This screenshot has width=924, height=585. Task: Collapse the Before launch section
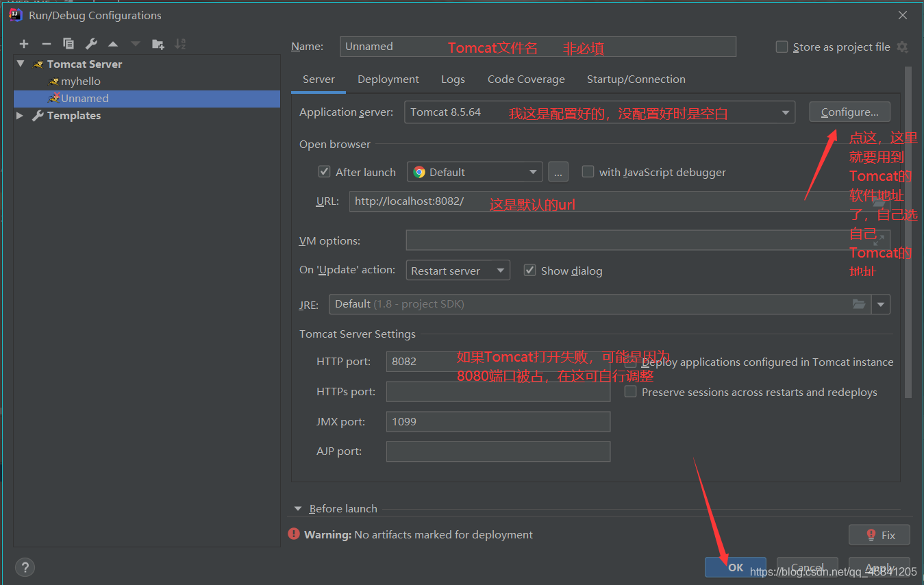(x=298, y=509)
